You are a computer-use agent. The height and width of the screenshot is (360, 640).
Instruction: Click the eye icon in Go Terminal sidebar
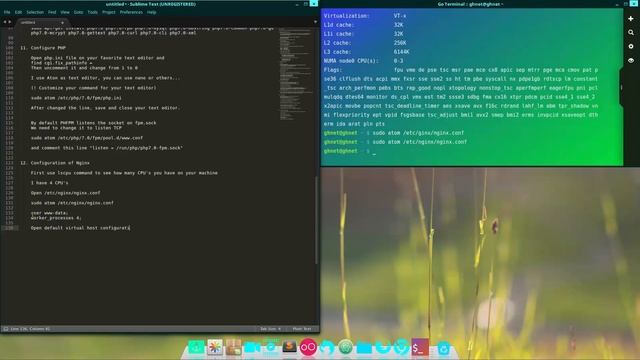click(x=631, y=60)
